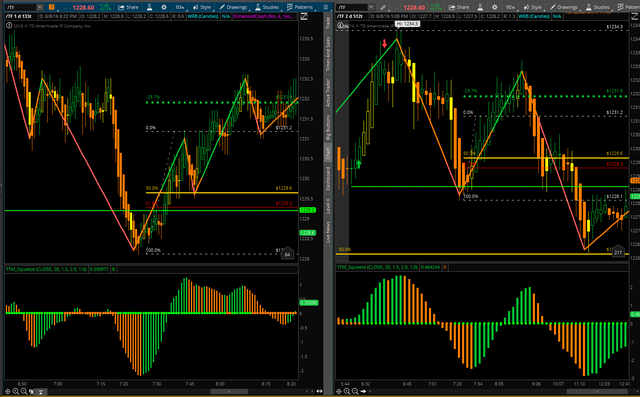The width and height of the screenshot is (640, 397).
Task: Click the crosshair pan icon below left chart
Action: pyautogui.click(x=7, y=391)
